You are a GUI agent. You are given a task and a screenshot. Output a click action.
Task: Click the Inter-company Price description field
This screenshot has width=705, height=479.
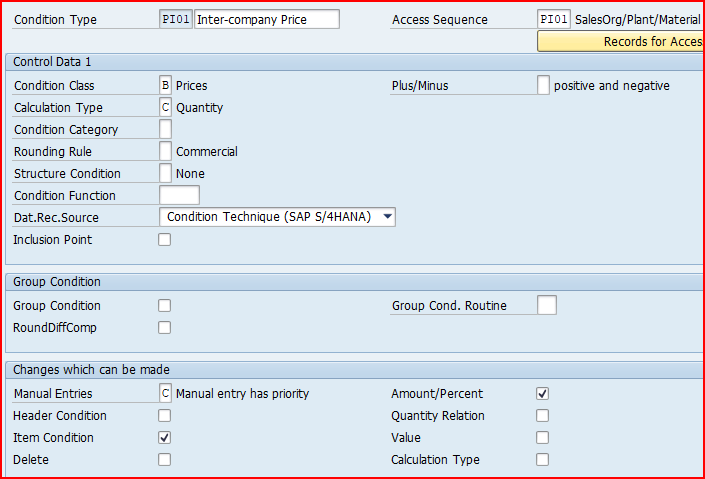click(267, 19)
